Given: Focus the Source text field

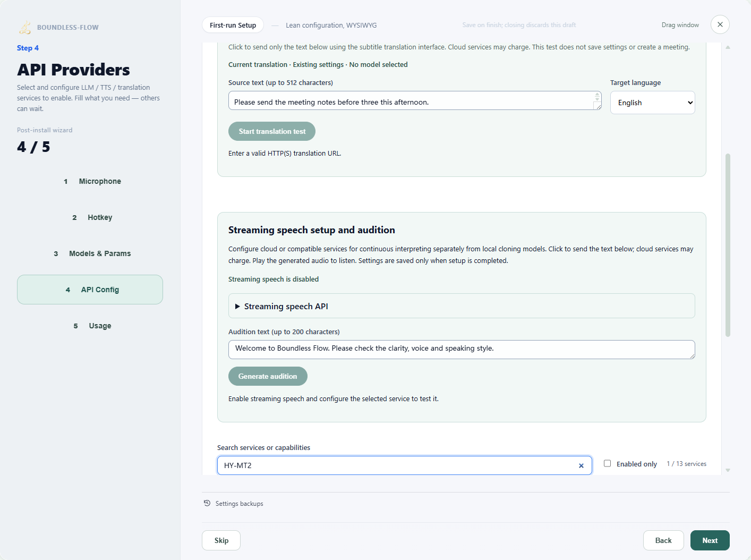Looking at the screenshot, I should [415, 100].
